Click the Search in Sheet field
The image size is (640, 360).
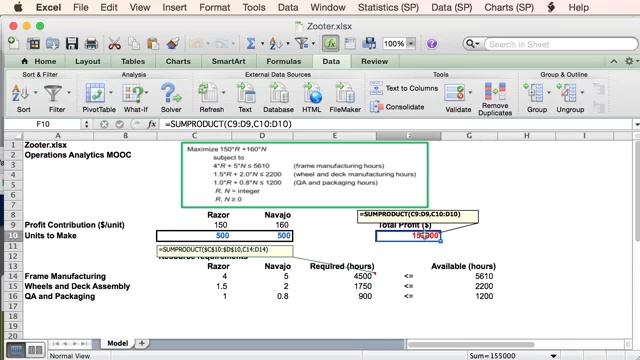click(560, 44)
